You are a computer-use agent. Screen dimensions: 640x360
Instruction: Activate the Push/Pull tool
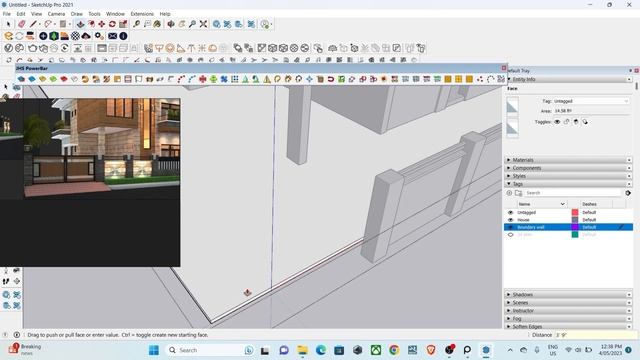80,24
